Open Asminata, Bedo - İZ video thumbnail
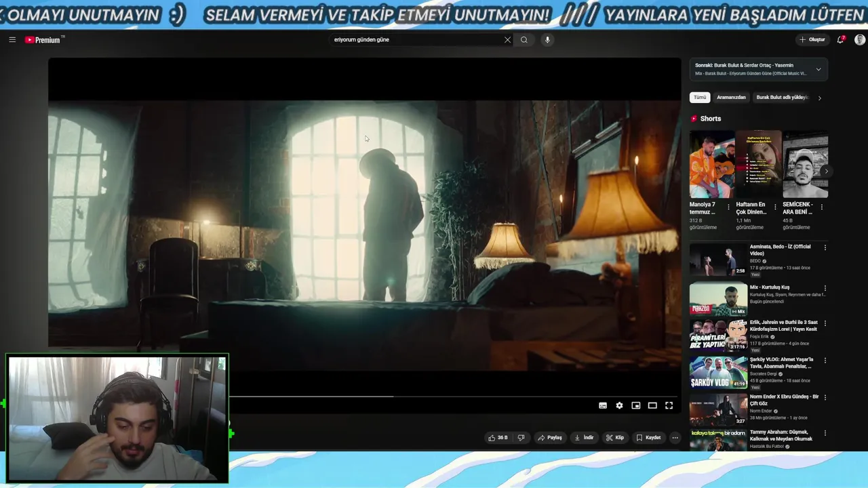The width and height of the screenshot is (868, 488). click(x=718, y=260)
